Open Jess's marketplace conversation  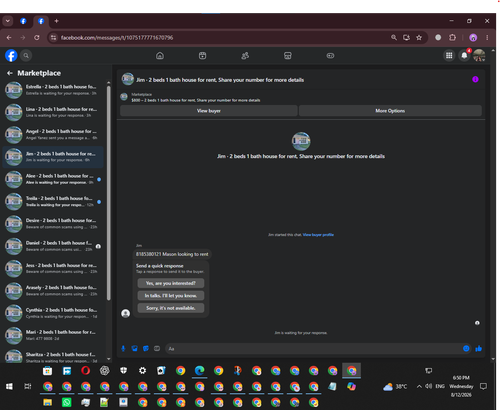point(53,269)
